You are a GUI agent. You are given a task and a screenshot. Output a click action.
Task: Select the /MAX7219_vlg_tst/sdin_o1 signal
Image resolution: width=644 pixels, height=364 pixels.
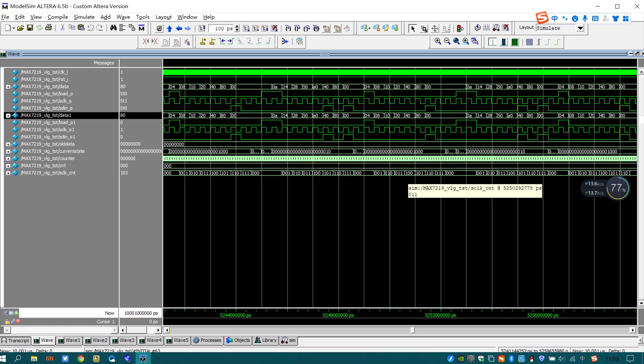(x=48, y=137)
